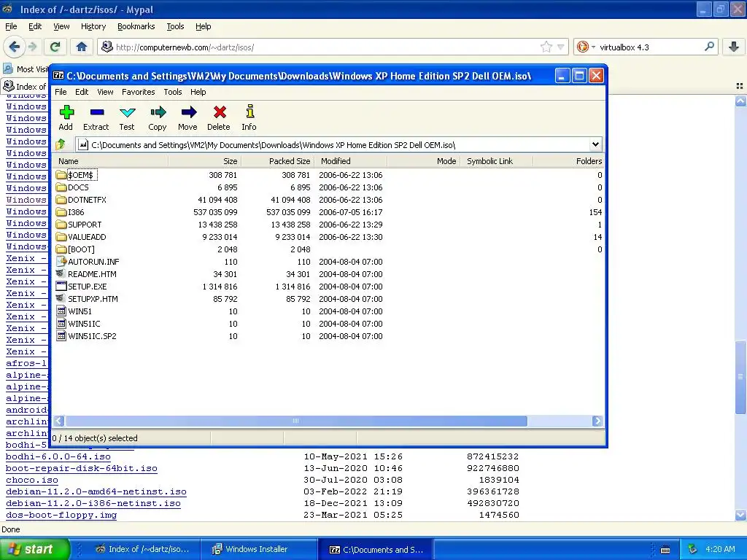The height and width of the screenshot is (560, 747).
Task: Select the DOTNETFX folder
Action: tap(87, 200)
